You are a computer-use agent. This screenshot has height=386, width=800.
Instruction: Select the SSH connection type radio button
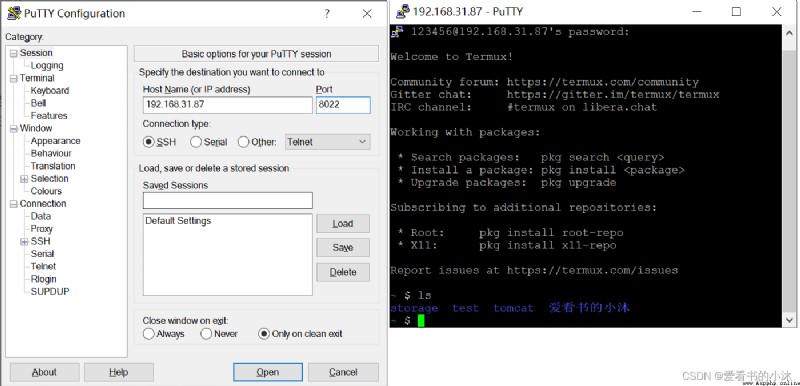(x=149, y=142)
